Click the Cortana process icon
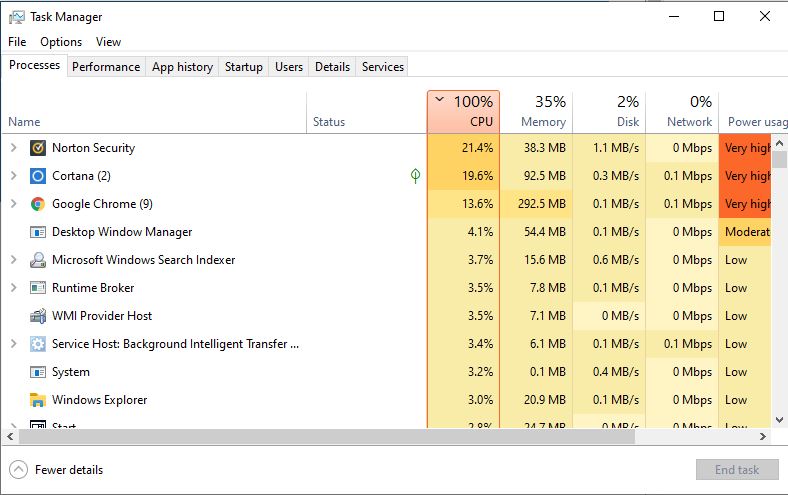This screenshot has width=788, height=495. click(x=38, y=176)
